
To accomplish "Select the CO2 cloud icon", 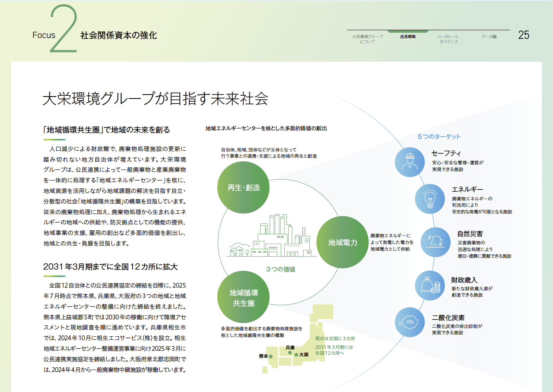I will [409, 322].
